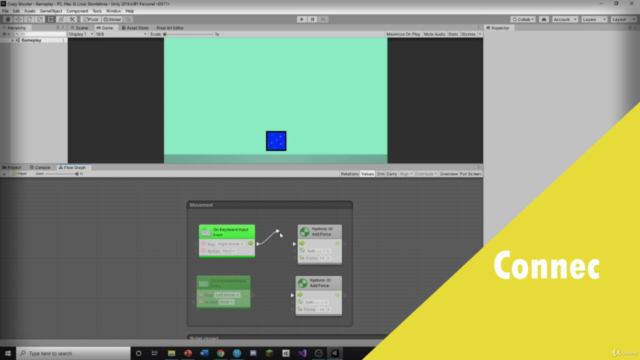Open Cortana circle in the taskbar

pyautogui.click(x=138, y=353)
